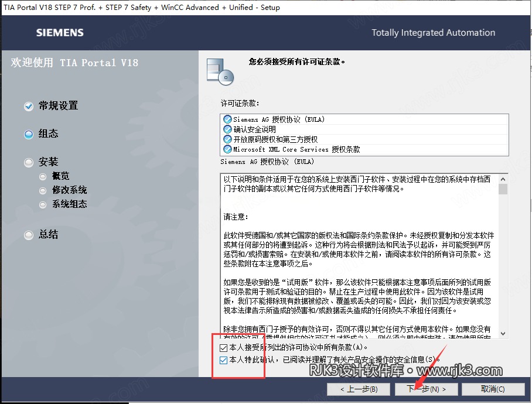Click the 修改系统 sub-step label
The image size is (532, 404).
coord(70,190)
